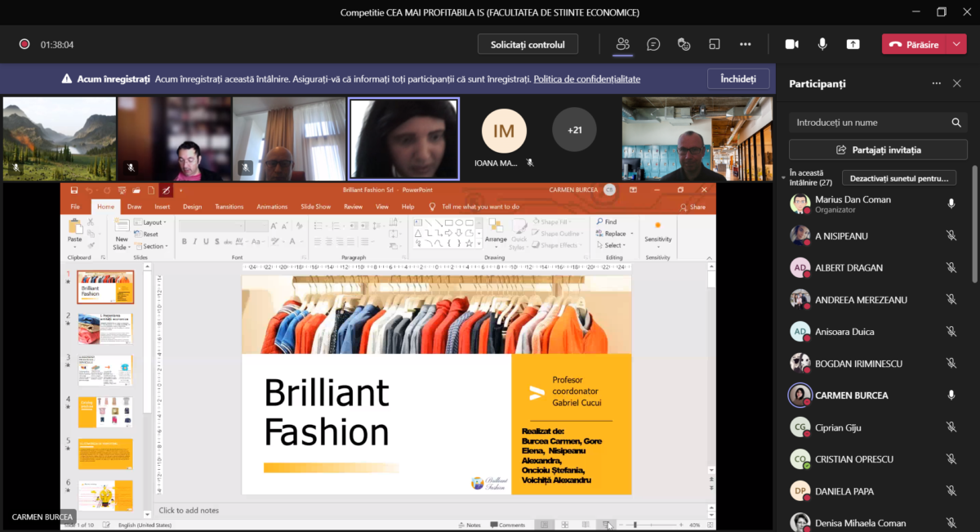This screenshot has height=532, width=980.
Task: Mute or unmute your microphone
Action: point(822,44)
